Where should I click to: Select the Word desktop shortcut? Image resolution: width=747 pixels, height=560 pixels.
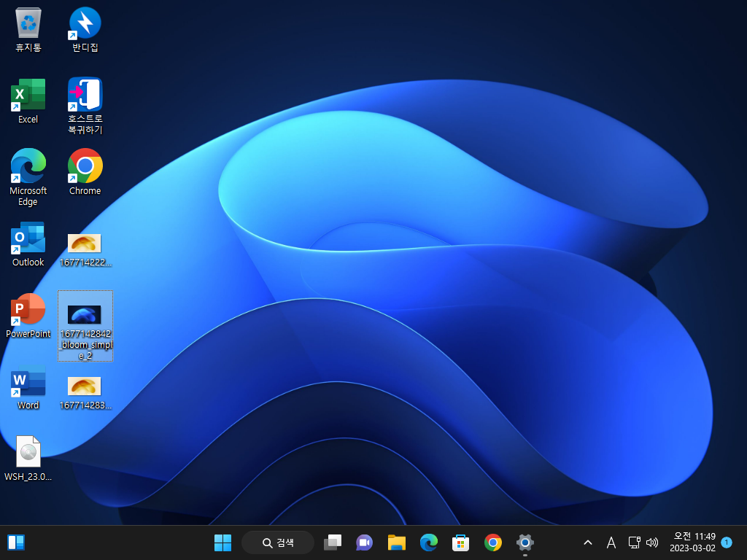[x=28, y=386]
